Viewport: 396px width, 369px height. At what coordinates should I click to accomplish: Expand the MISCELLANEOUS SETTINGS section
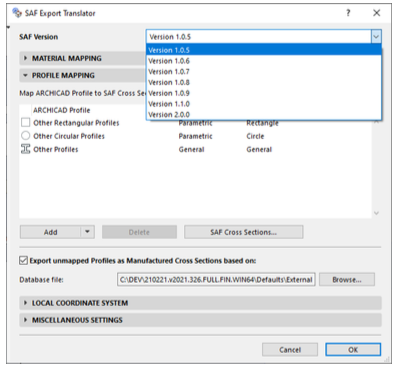click(25, 320)
